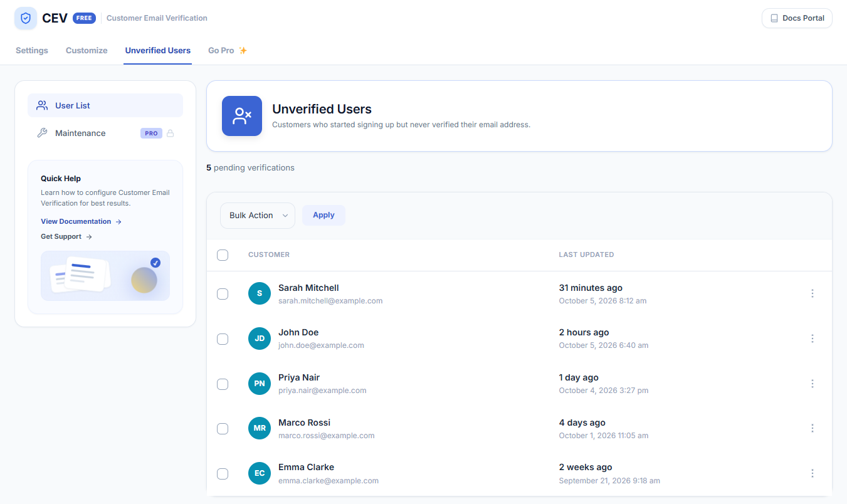Click the PRO badge beside Maintenance

point(151,133)
